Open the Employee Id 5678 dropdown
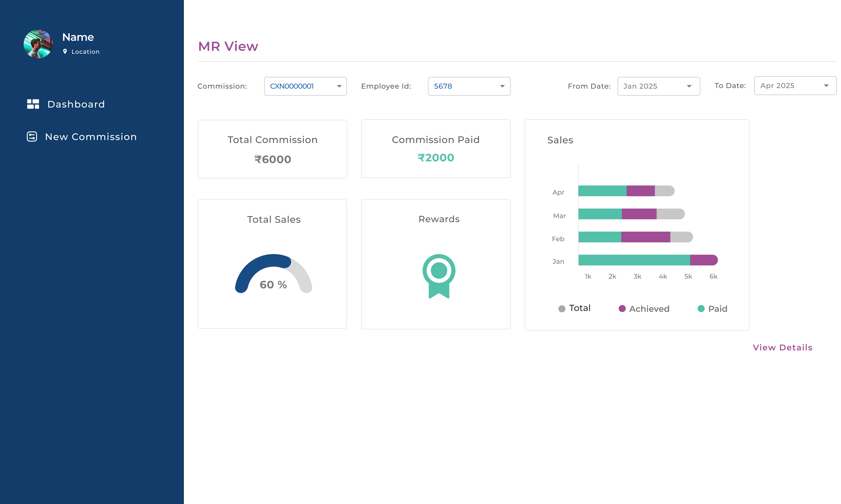The width and height of the screenshot is (841, 504). pyautogui.click(x=469, y=86)
